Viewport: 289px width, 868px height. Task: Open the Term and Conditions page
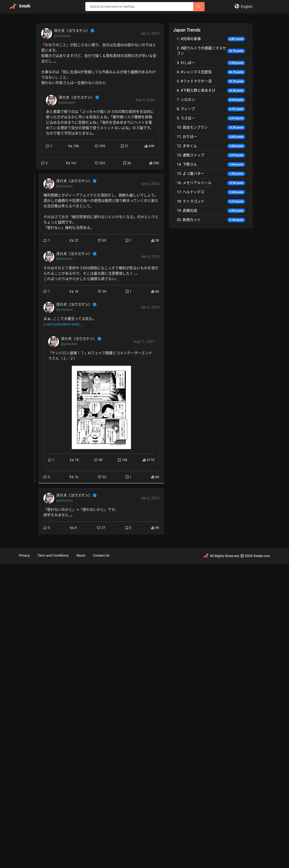coord(53,555)
